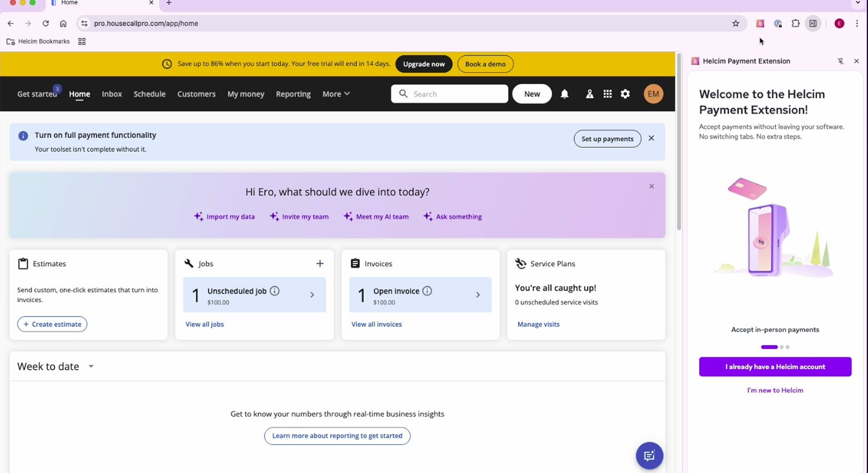The image size is (868, 473).
Task: Switch to the Schedule tab
Action: pos(149,94)
